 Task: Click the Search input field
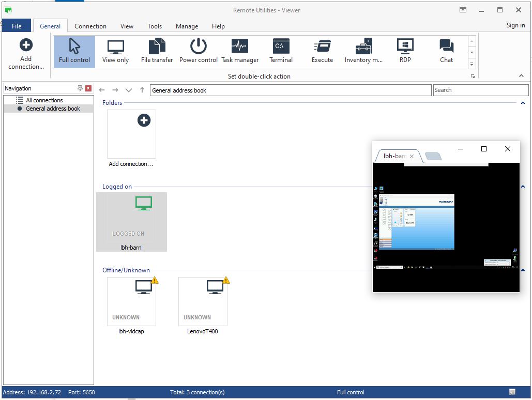click(480, 90)
